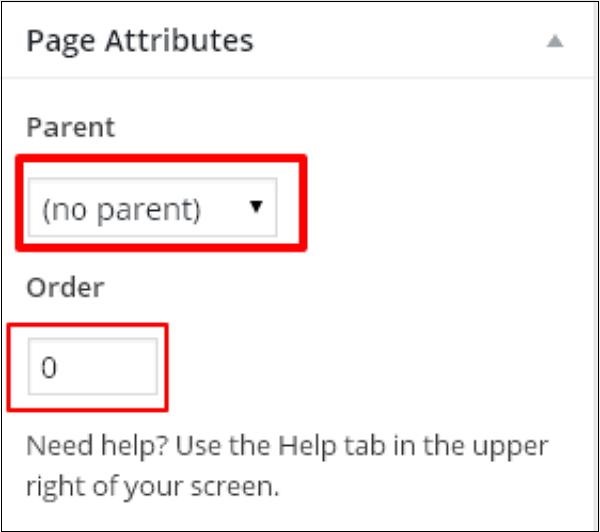This screenshot has width=600, height=532.
Task: Click the Parent field label
Action: pyautogui.click(x=70, y=128)
